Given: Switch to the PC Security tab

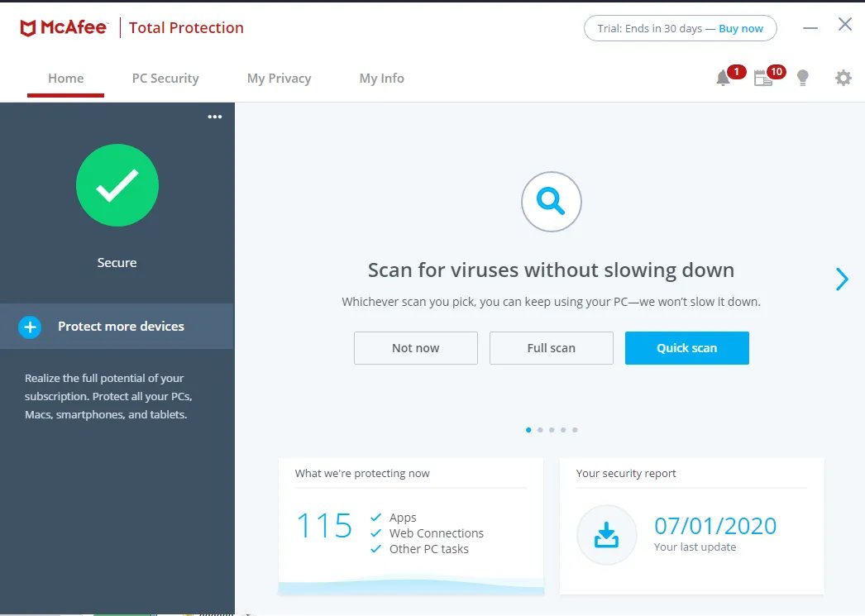Looking at the screenshot, I should pos(165,79).
